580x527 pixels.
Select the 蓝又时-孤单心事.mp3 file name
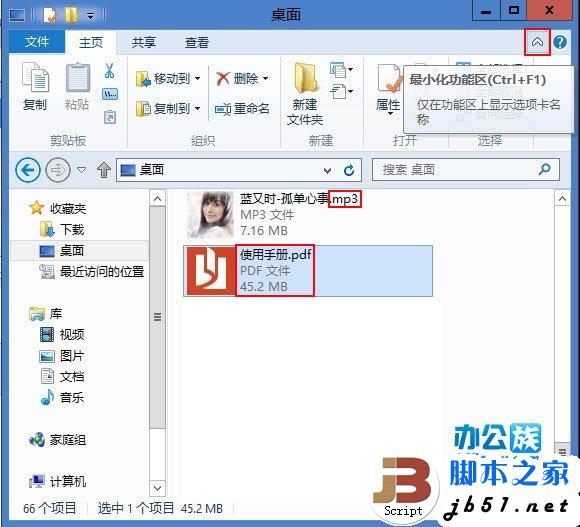point(299,199)
